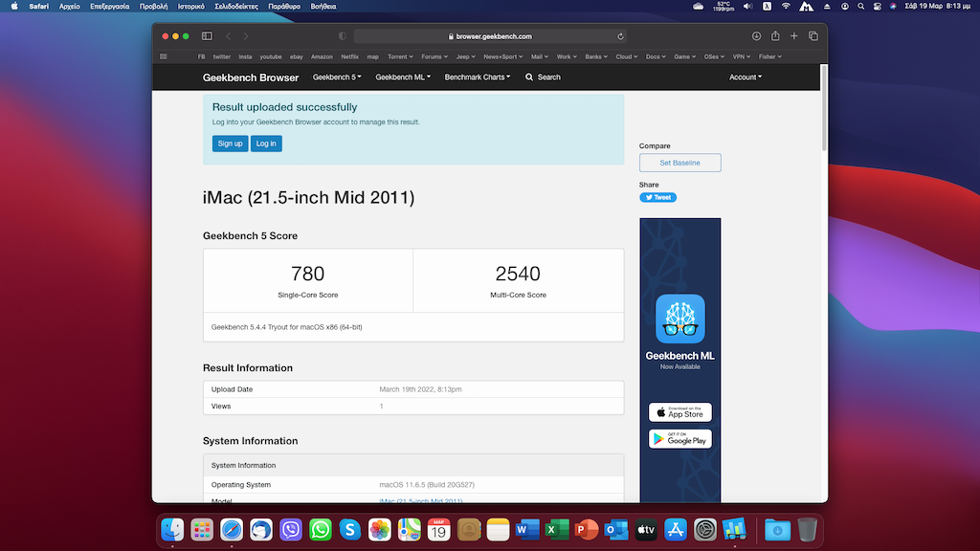The image size is (980, 551).
Task: Open a new tab with plus icon
Action: click(793, 36)
